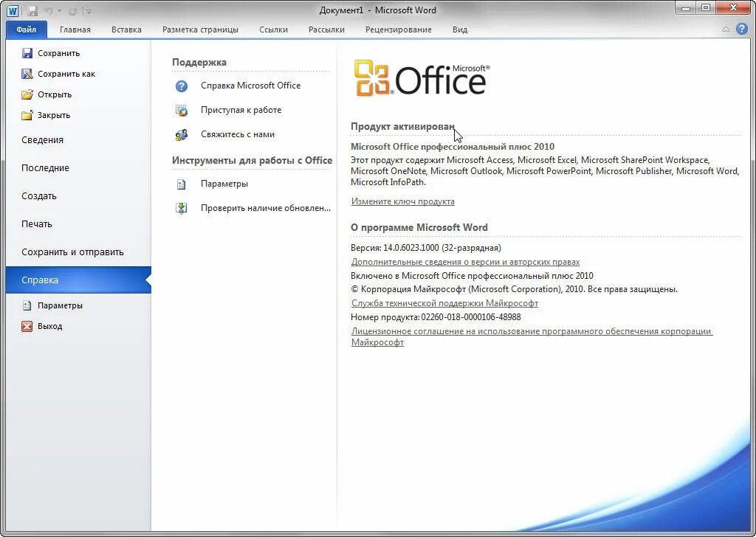Select the highlighted Справка section

pos(78,280)
